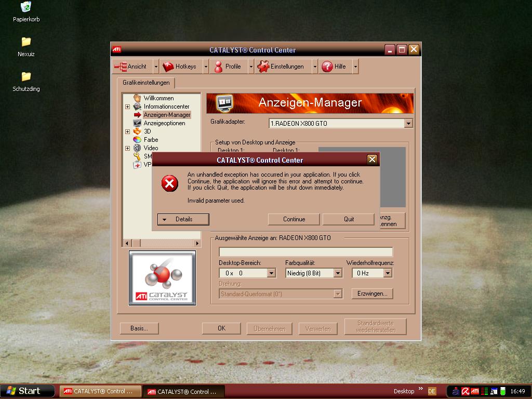The height and width of the screenshot is (399, 532).
Task: Select Video in the tree
Action: point(151,148)
